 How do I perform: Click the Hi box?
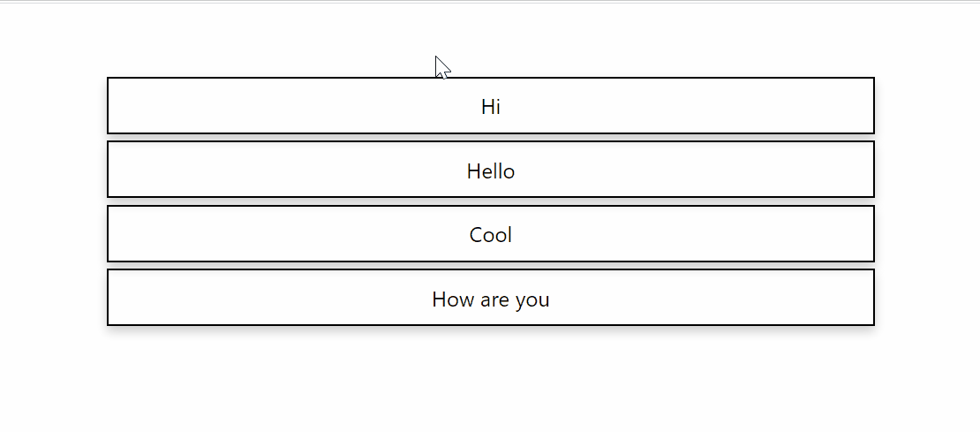pyautogui.click(x=491, y=106)
